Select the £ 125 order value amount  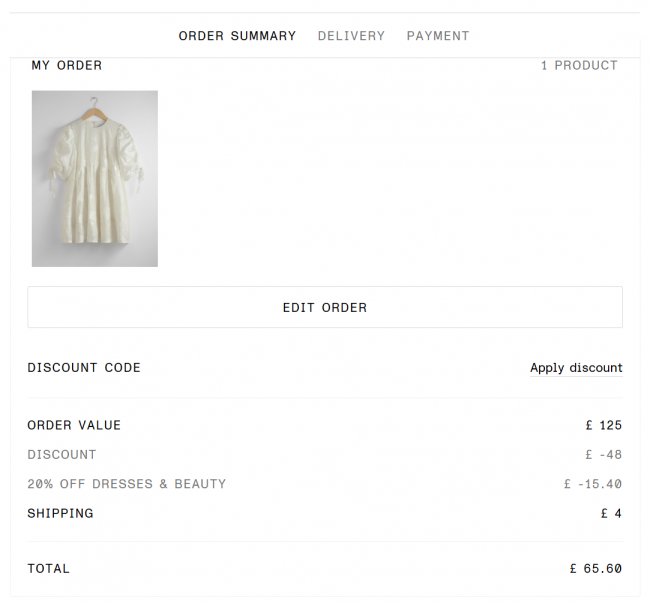point(604,425)
